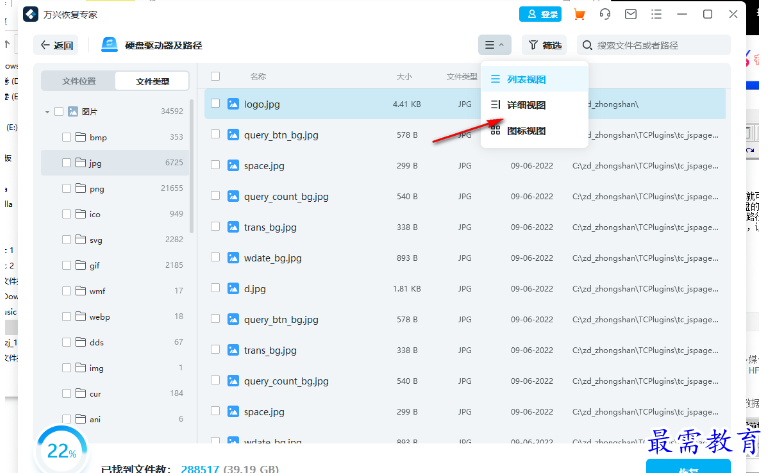
Task: Click the folder icon next to webp
Action: tap(80, 316)
